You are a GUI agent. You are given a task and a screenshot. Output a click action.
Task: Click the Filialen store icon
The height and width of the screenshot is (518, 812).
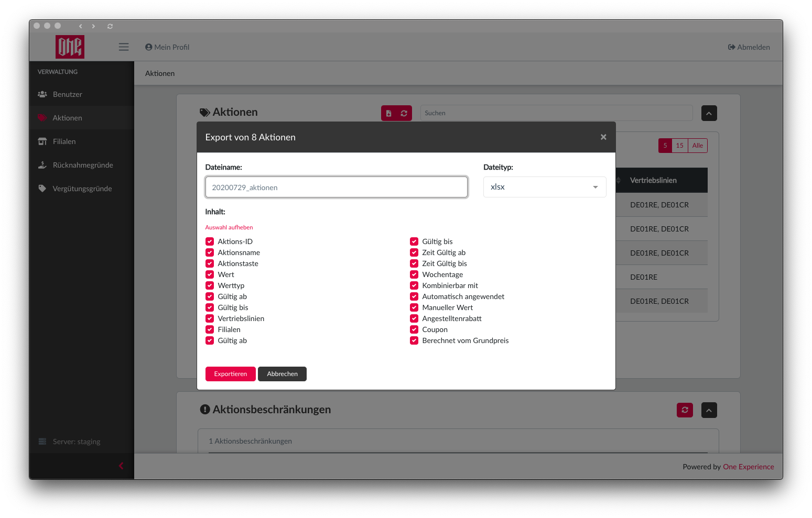click(x=42, y=141)
